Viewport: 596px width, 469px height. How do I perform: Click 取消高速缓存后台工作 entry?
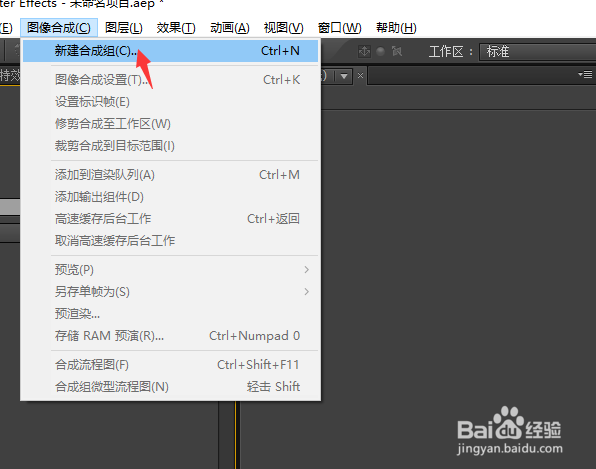170,241
